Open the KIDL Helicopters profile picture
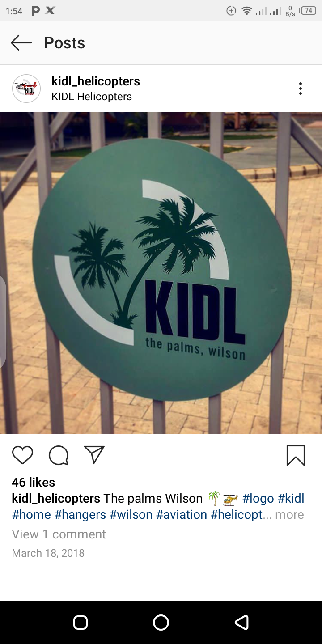The height and width of the screenshot is (644, 322). pos(26,89)
